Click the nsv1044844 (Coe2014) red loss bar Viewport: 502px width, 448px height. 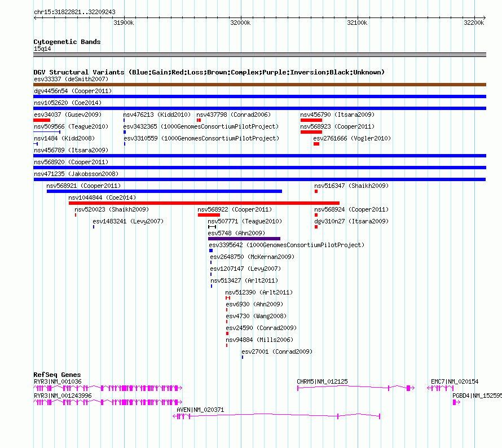click(x=204, y=203)
